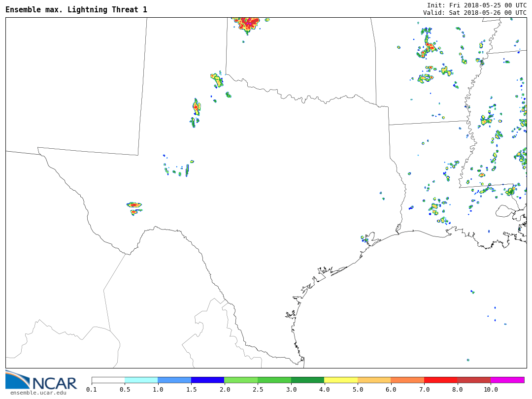The height and width of the screenshot is (399, 532).
Task: Select the Init Fri 2018-05-25 timestamp
Action: tap(476, 5)
